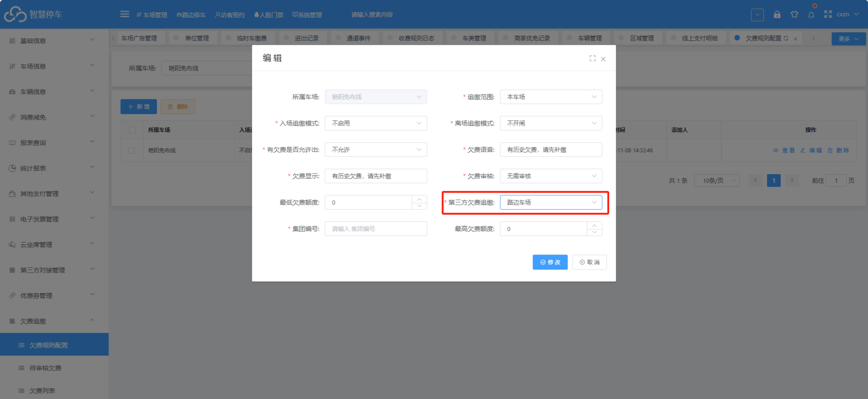Open the 车场管理 top menu

152,15
